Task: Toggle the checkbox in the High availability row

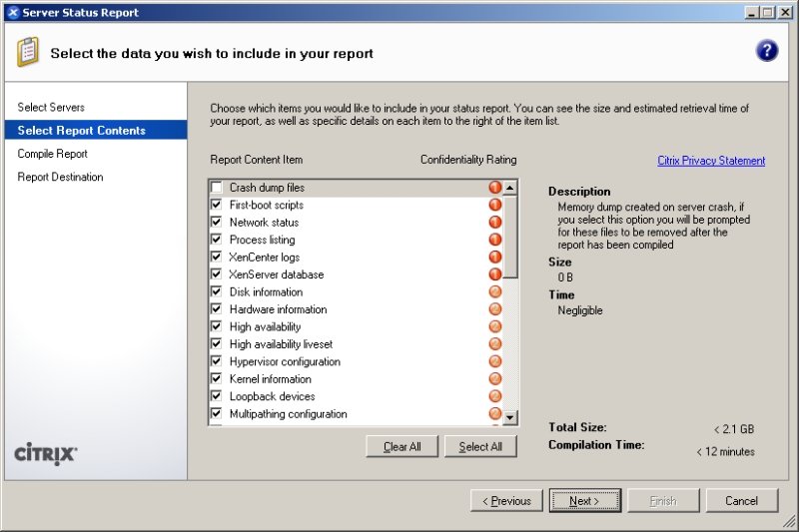Action: tap(217, 326)
